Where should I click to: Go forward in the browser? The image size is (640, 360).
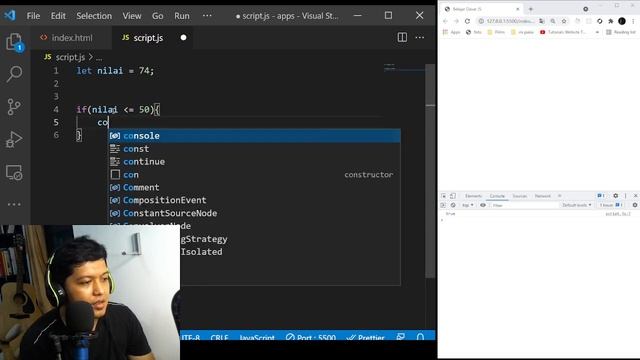tap(456, 21)
